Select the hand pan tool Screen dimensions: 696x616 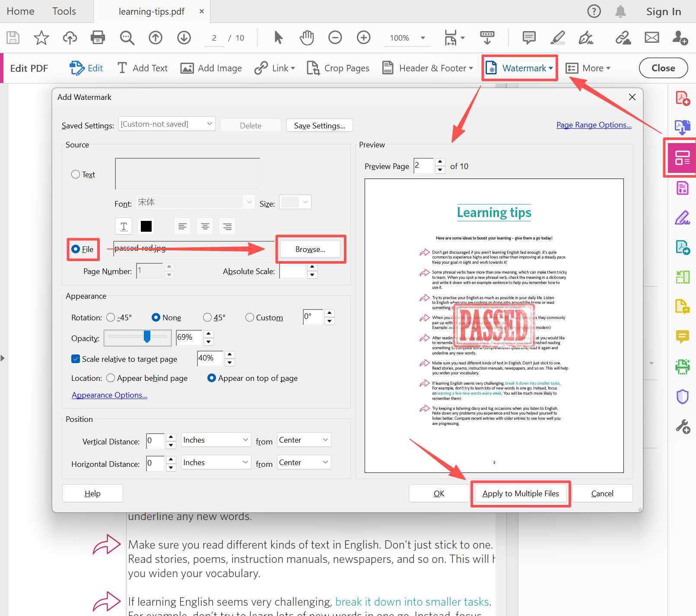point(306,38)
